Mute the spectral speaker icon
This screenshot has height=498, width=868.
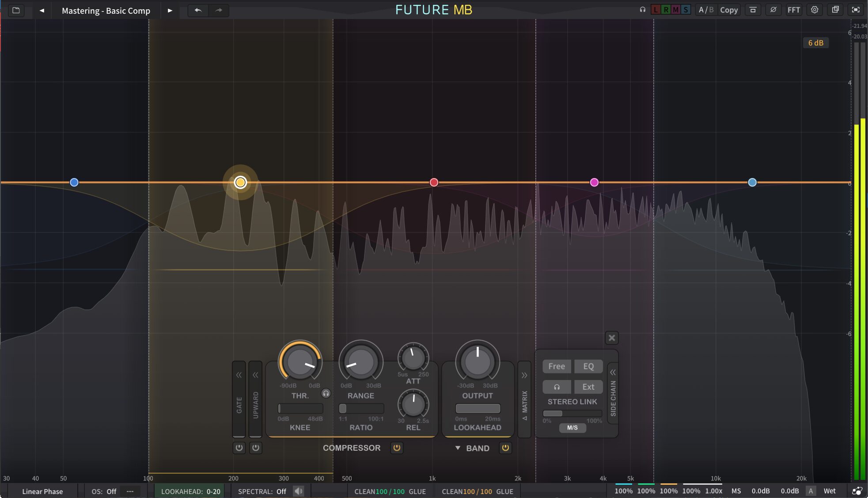(x=299, y=491)
